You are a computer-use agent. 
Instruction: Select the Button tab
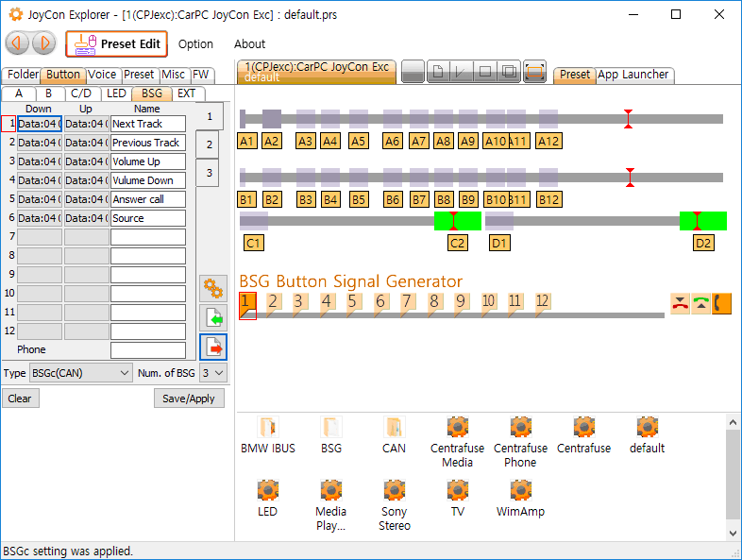click(x=63, y=75)
